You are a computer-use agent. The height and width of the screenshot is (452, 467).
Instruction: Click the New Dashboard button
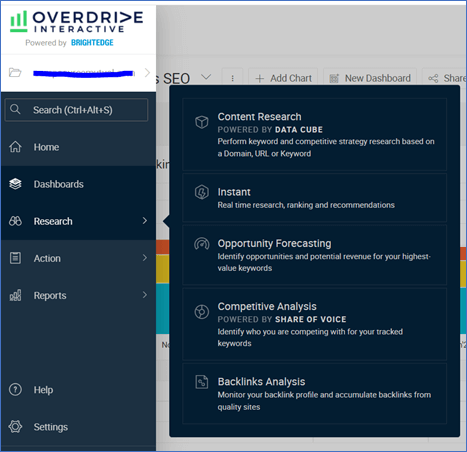click(370, 78)
